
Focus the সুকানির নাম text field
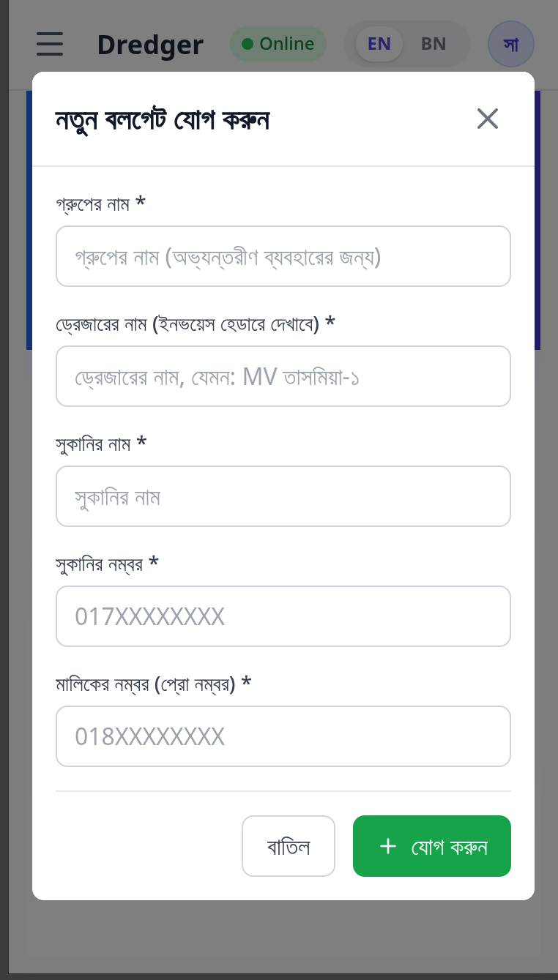[283, 496]
